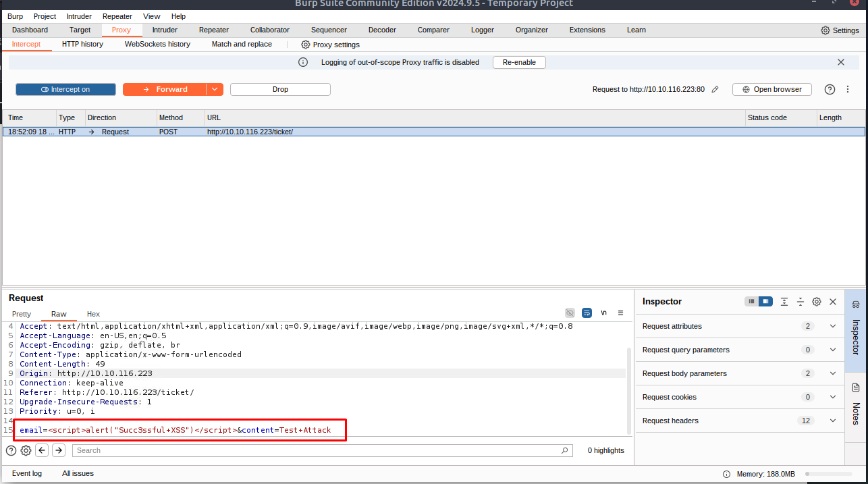Toggle message line wrapping icon
Screen dimensions: 868x484
(587, 313)
